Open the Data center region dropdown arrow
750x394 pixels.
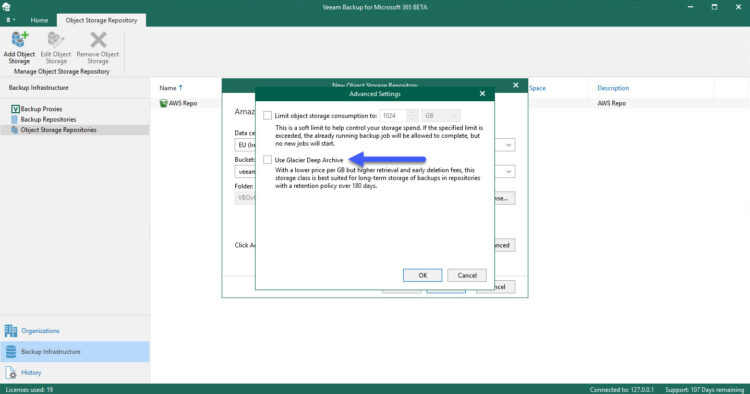508,145
